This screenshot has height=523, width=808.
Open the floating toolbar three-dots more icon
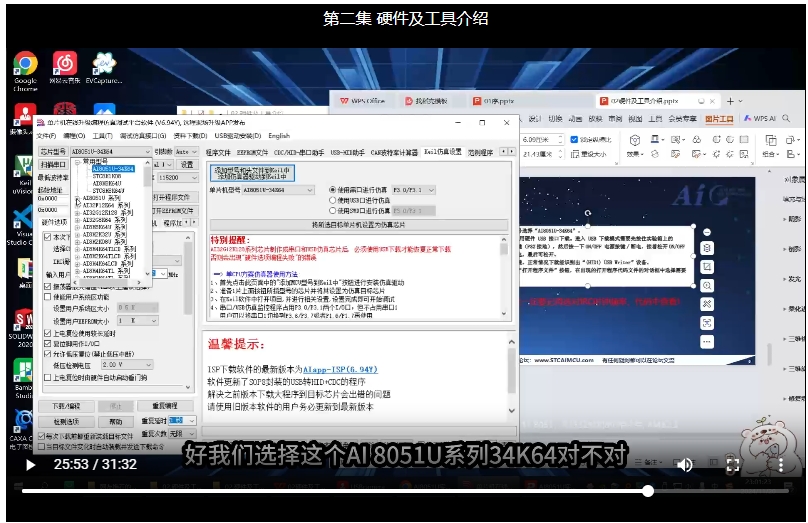tap(707, 342)
